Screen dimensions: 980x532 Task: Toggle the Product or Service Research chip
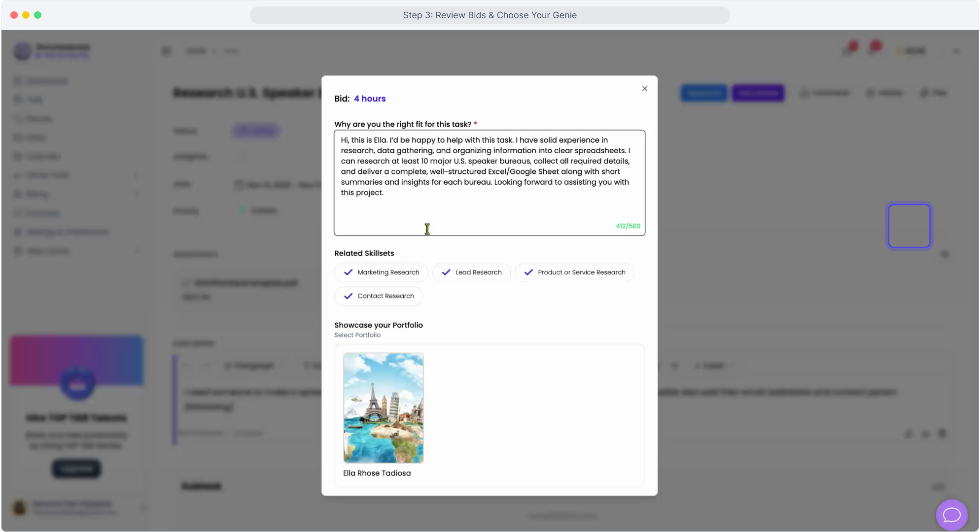click(x=574, y=272)
